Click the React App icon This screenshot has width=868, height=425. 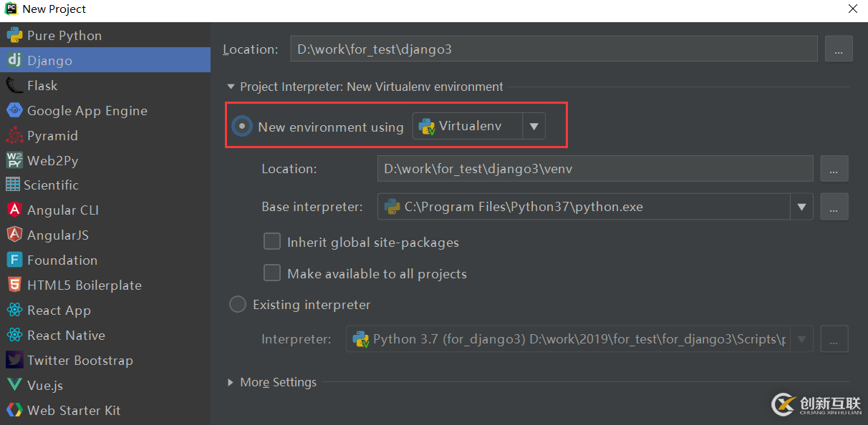point(14,310)
